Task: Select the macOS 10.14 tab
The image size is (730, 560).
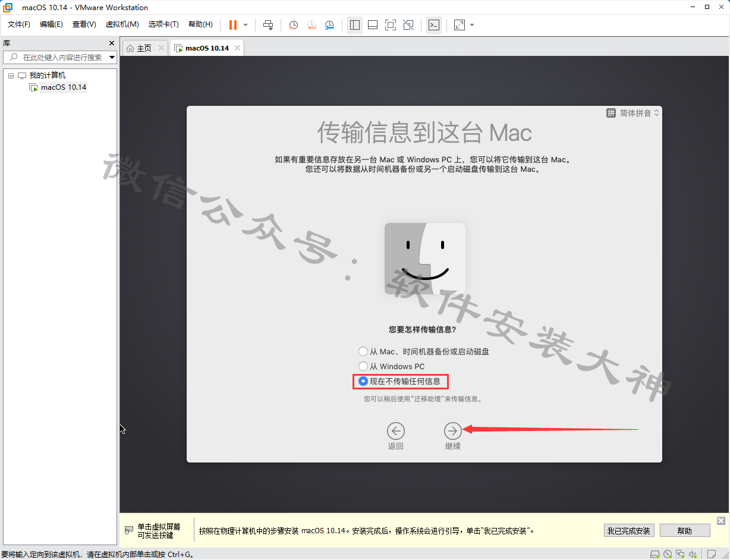Action: pos(207,48)
